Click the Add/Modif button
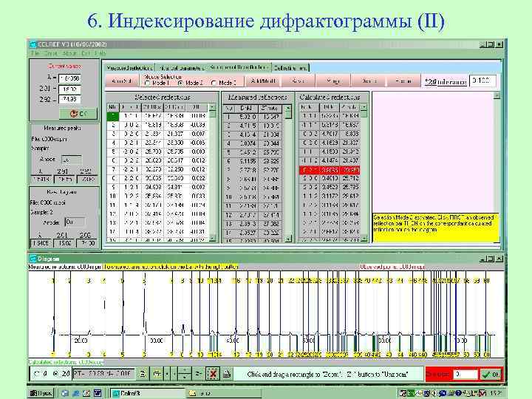This screenshot has height=399, width=532. [x=263, y=81]
